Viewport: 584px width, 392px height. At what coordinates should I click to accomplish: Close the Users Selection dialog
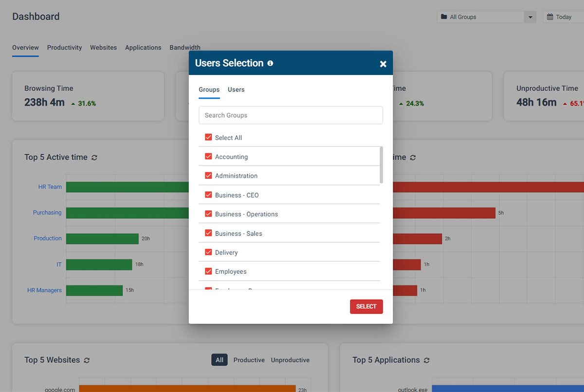pos(383,63)
